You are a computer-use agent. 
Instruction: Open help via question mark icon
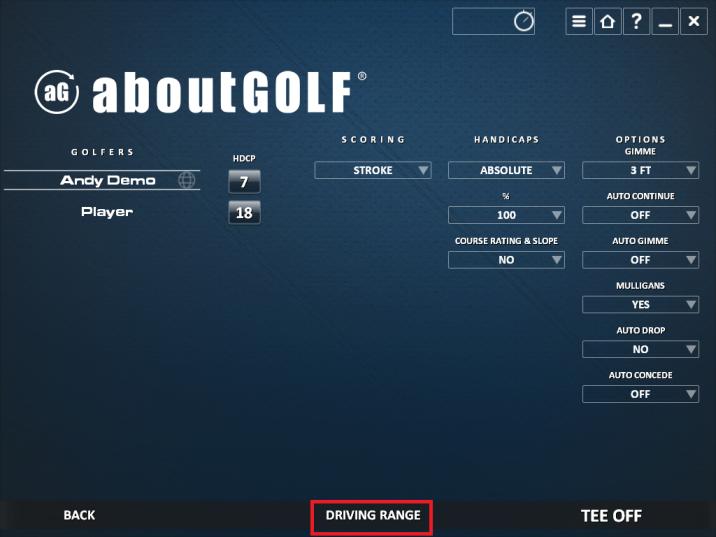click(636, 21)
